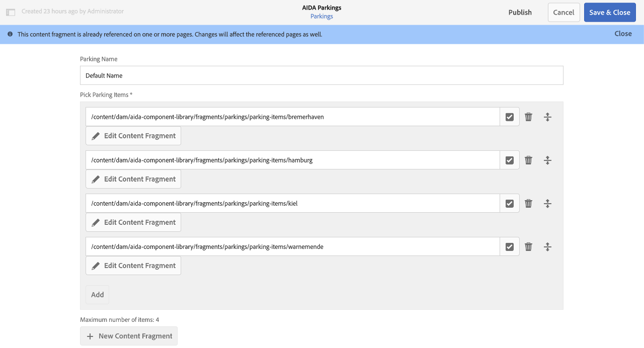Click the Parkings breadcrumb link

click(321, 17)
